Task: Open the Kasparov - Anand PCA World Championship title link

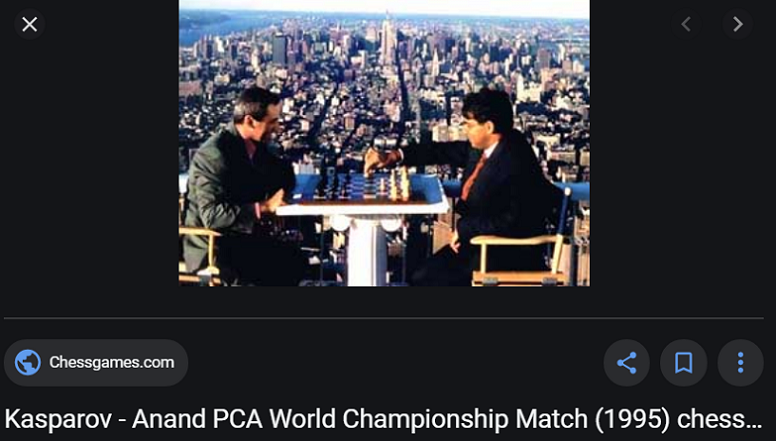Action: (x=384, y=419)
